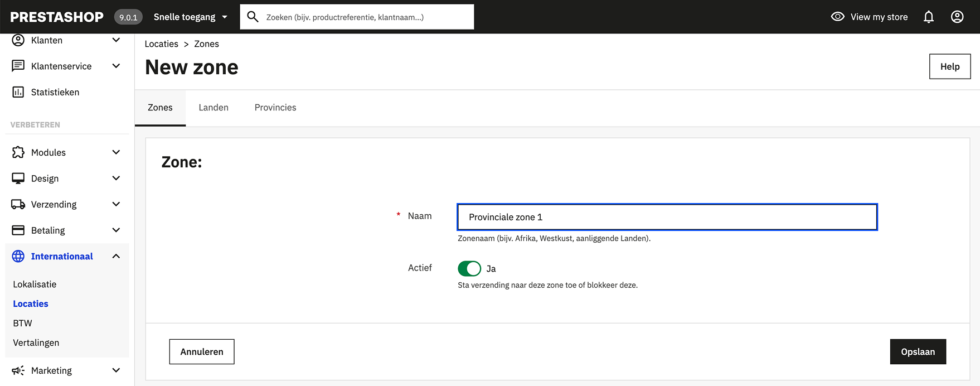This screenshot has width=980, height=386.
Task: Click the 9.0.1 version badge
Action: 128,17
